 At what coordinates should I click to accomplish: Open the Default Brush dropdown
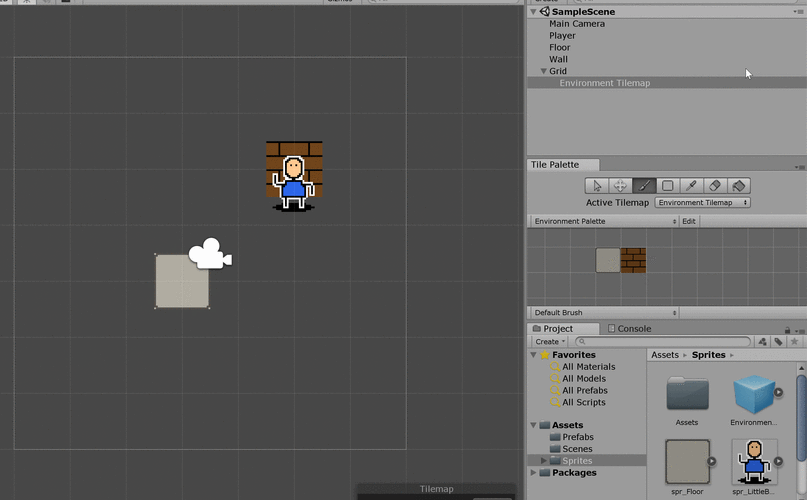[604, 313]
